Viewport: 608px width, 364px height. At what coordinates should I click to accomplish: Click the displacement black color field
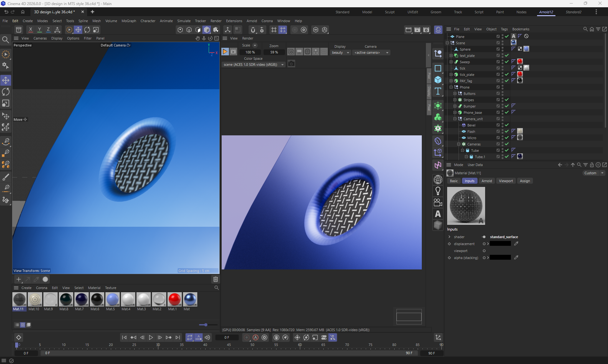(500, 244)
